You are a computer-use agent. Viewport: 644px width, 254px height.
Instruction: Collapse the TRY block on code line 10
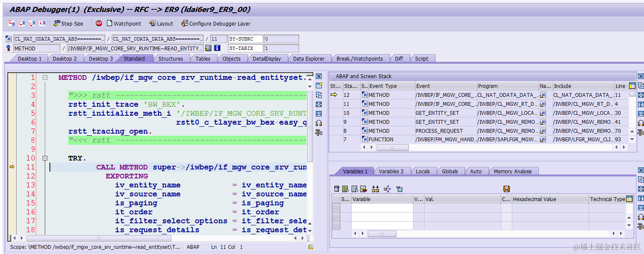[45, 158]
